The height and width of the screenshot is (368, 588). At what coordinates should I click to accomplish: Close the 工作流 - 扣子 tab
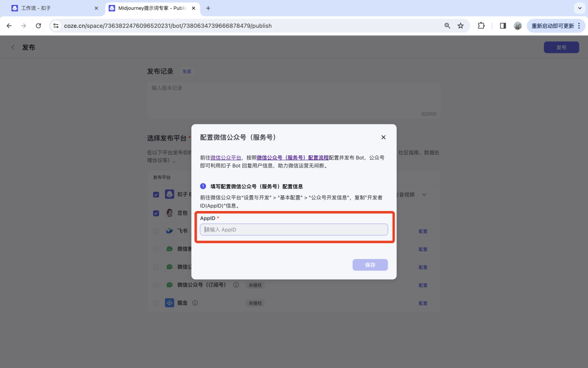(96, 8)
